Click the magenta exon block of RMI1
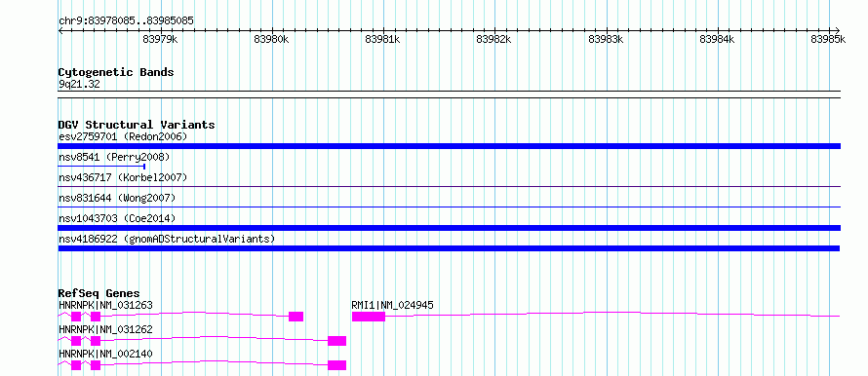The image size is (868, 376). (x=369, y=317)
